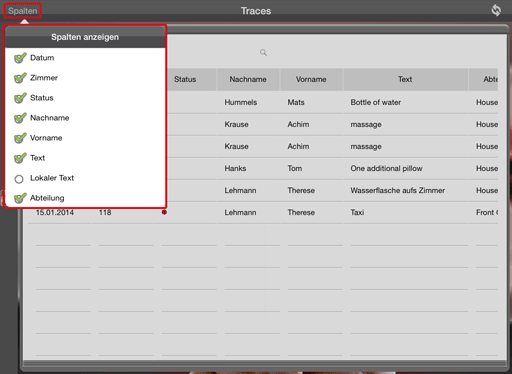Select the Hummels surname cell
Viewport: 512px width, 374px height.
point(241,102)
